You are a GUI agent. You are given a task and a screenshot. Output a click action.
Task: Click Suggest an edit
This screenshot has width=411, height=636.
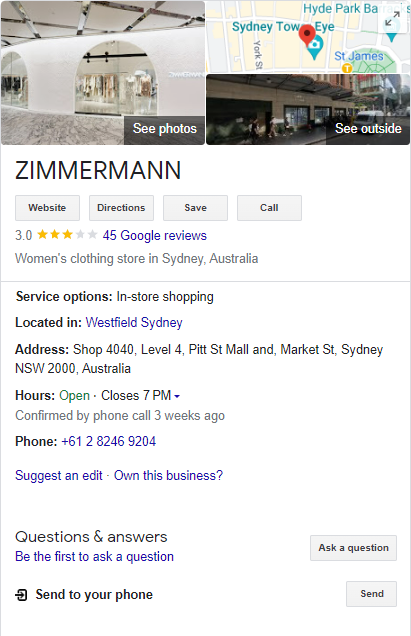click(59, 475)
